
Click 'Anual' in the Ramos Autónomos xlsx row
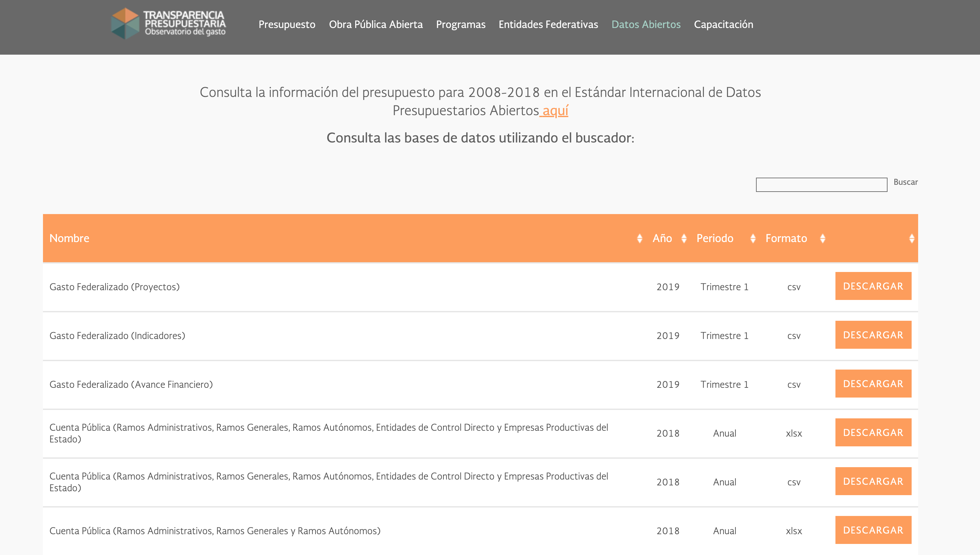(x=724, y=531)
